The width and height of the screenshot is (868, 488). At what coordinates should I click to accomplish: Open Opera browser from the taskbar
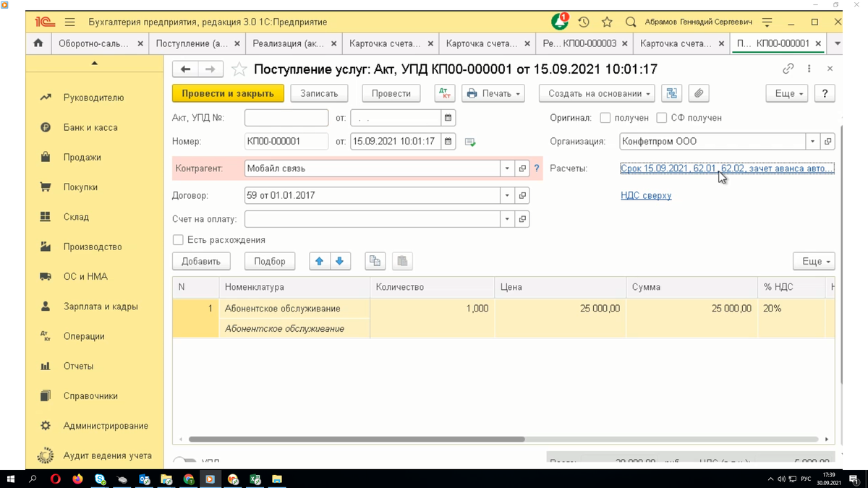(56, 479)
